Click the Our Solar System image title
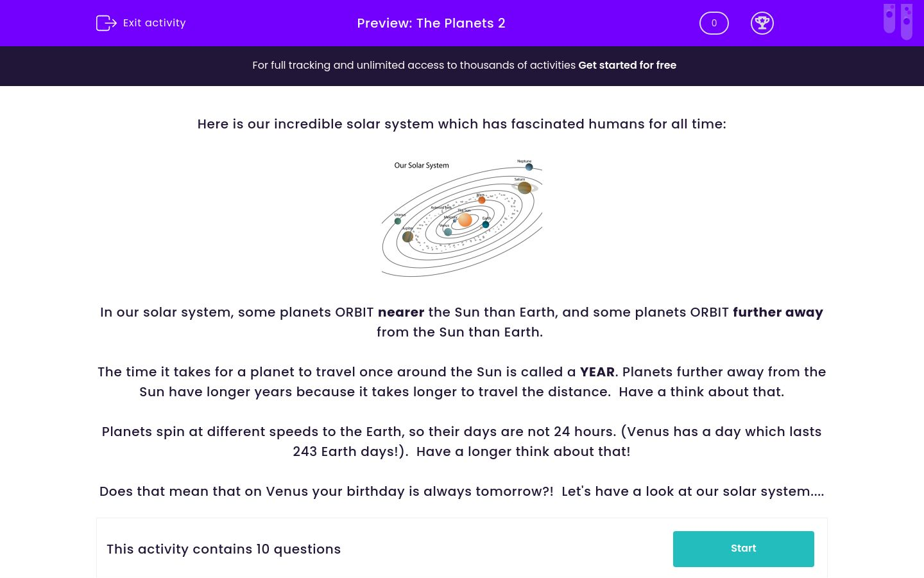The image size is (924, 578). (x=421, y=165)
